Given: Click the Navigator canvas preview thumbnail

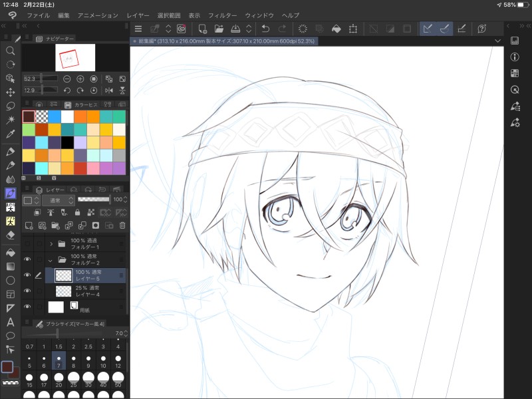Looking at the screenshot, I should [75, 58].
